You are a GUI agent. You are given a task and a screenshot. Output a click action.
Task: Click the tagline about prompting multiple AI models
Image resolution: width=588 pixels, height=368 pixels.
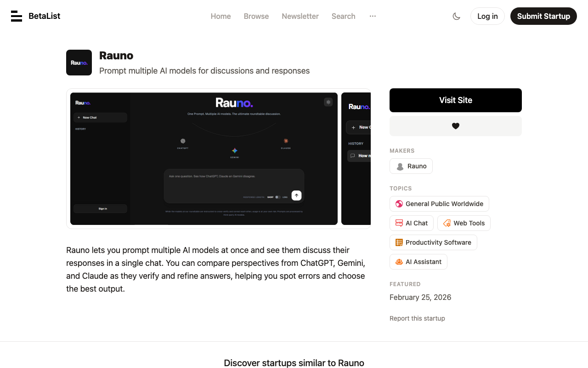pos(204,71)
